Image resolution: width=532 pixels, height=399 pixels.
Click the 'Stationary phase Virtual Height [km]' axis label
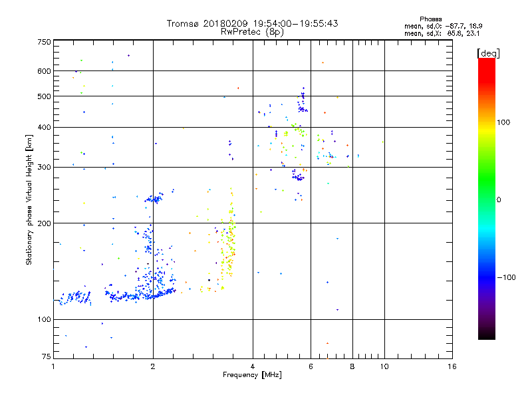click(29, 199)
